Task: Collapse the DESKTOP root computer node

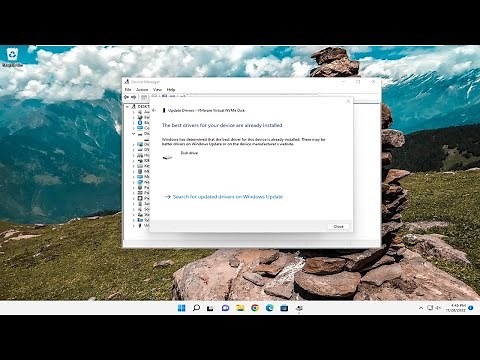Action: tap(127, 107)
